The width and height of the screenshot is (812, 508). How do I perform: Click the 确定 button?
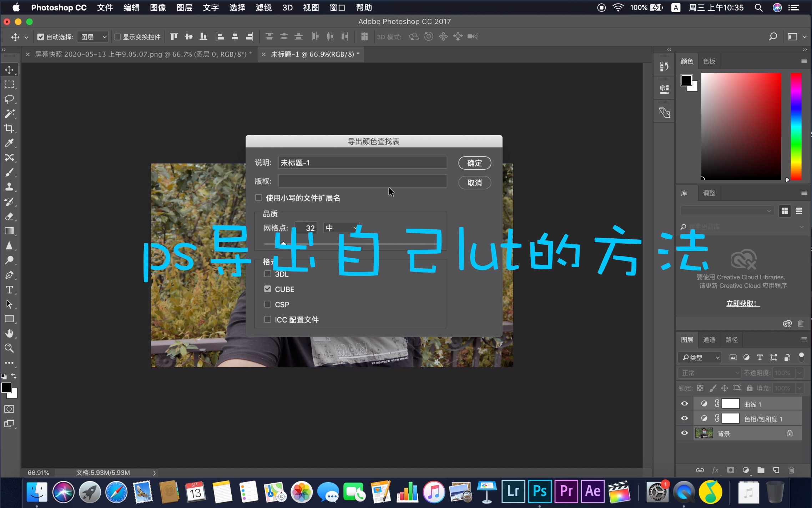click(474, 163)
